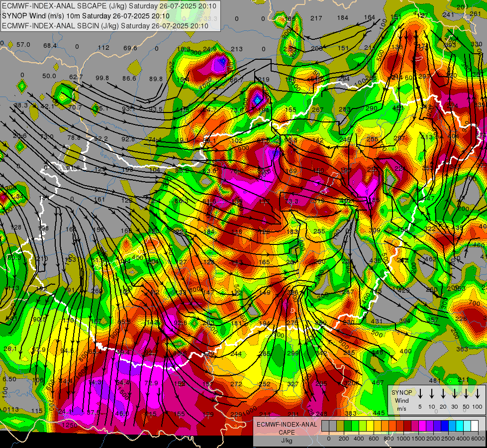Pick the olive swatch in CAPE legend
Screen dimensions: 487x448
(x=340, y=426)
